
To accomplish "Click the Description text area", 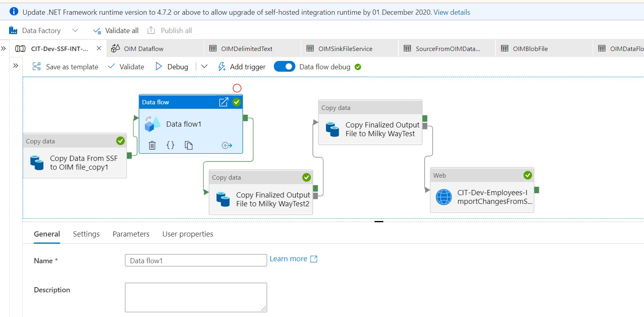I will [x=196, y=297].
